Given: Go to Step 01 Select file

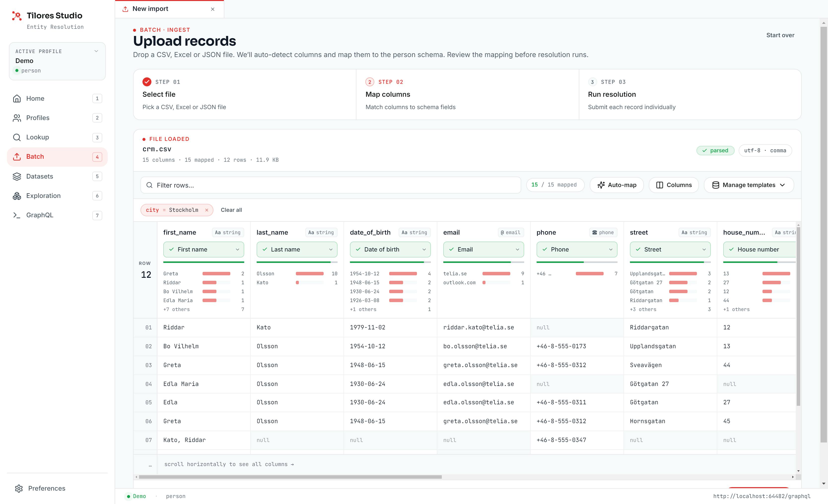Looking at the screenshot, I should 245,94.
